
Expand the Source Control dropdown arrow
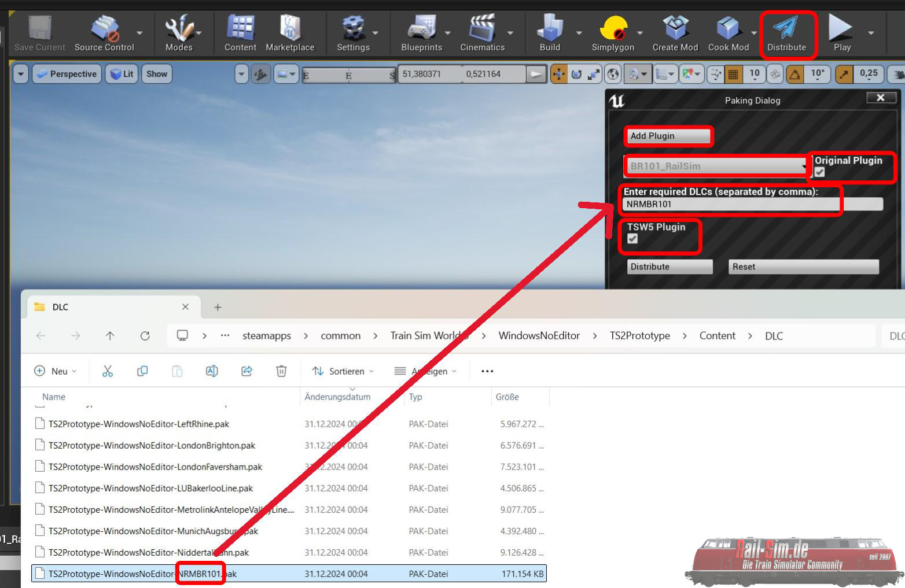pyautogui.click(x=139, y=34)
